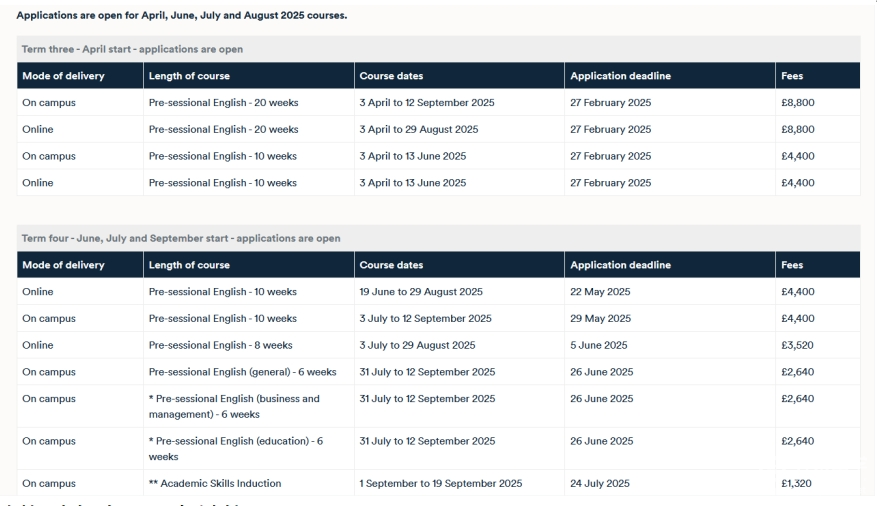This screenshot has width=877, height=506.
Task: Select Pre-sessional English (general) - 6 weeks
Action: (243, 372)
